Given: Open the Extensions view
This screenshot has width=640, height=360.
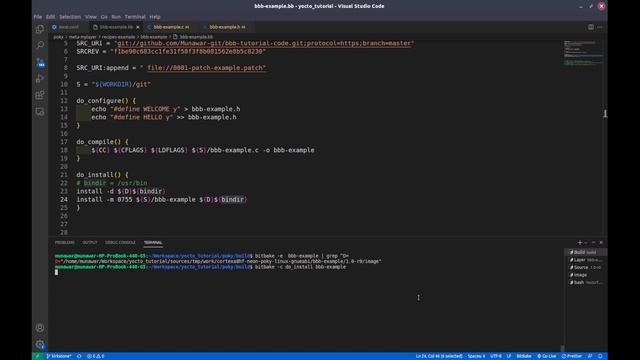Looking at the screenshot, I should 40,95.
